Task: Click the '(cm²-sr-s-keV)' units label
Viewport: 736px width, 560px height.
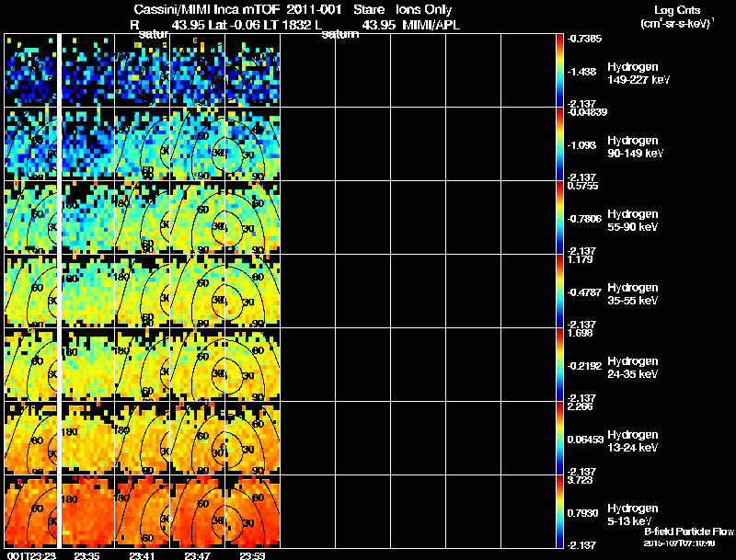Action: tap(677, 23)
